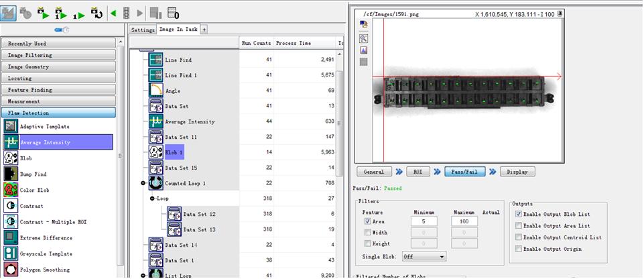Click the Angle step icon in task tree

[156, 91]
